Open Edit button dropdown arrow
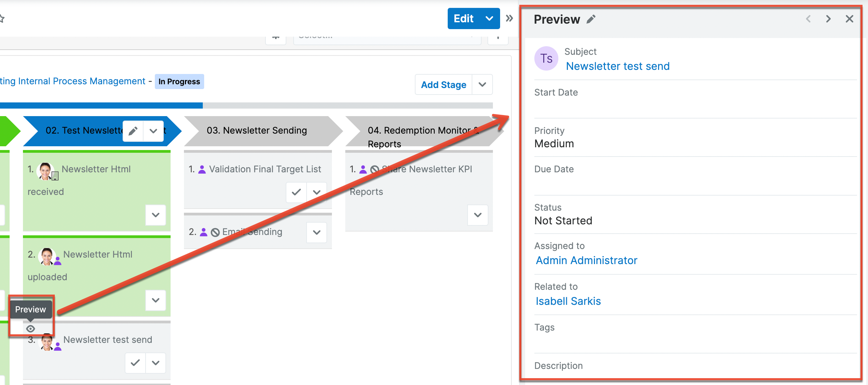This screenshot has width=868, height=385. (489, 18)
